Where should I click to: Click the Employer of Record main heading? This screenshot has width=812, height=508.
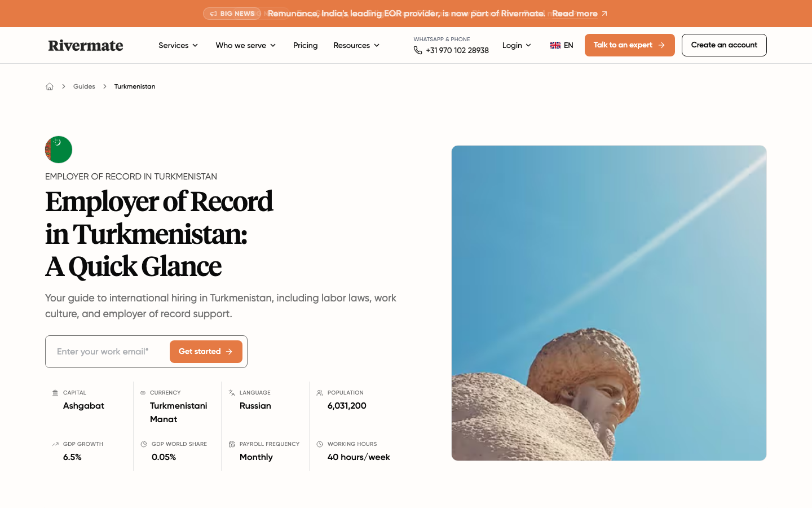(159, 234)
